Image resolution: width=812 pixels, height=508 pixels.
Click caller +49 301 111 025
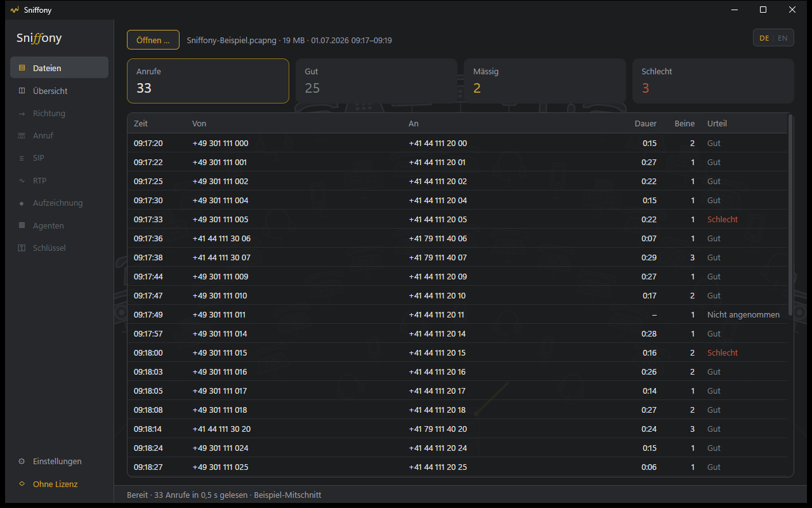pos(220,467)
